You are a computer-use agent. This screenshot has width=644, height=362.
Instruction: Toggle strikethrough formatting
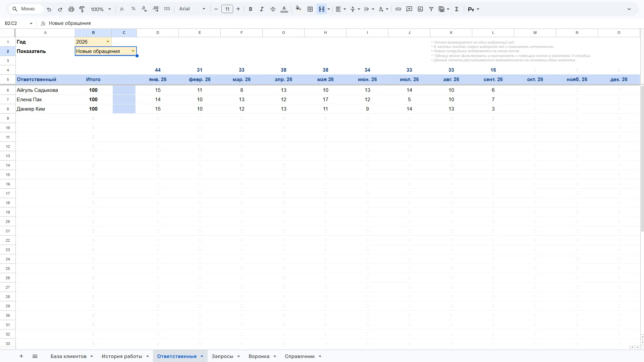(x=273, y=9)
